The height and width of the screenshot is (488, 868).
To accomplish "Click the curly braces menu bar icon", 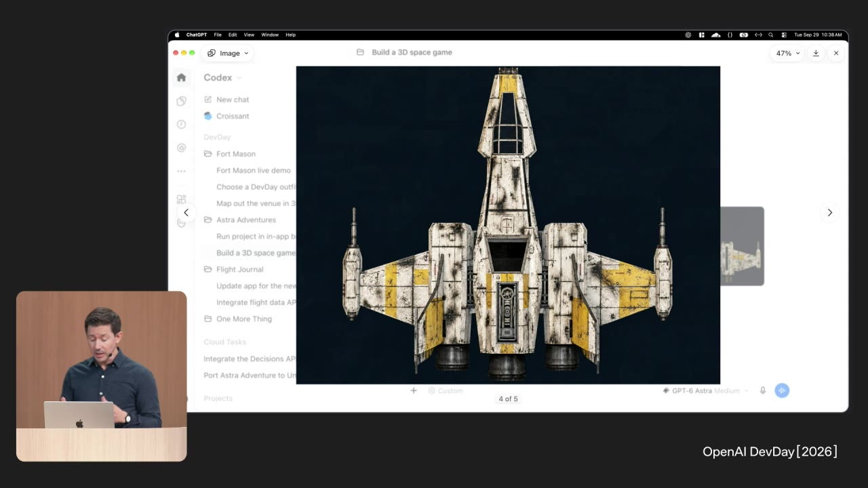I will (730, 35).
